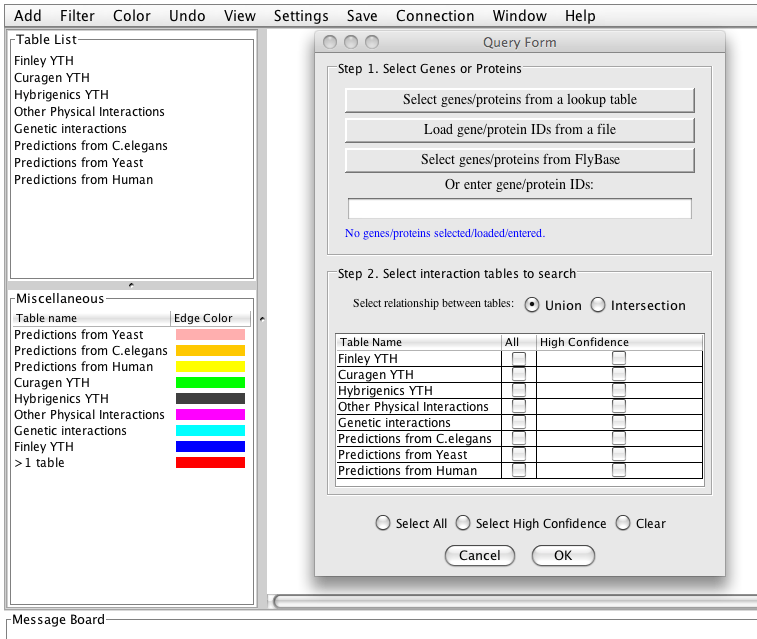
Task: Check All box for Predictions from Yeast
Action: [x=519, y=454]
